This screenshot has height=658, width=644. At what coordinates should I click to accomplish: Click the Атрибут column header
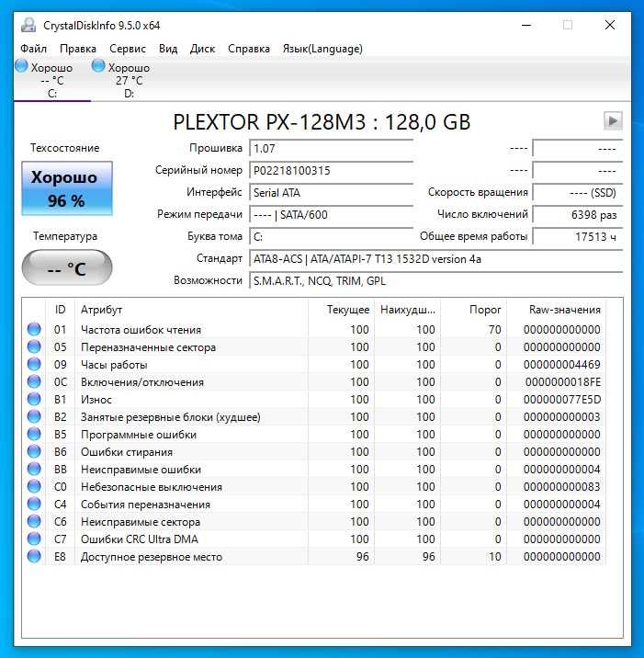(x=192, y=310)
